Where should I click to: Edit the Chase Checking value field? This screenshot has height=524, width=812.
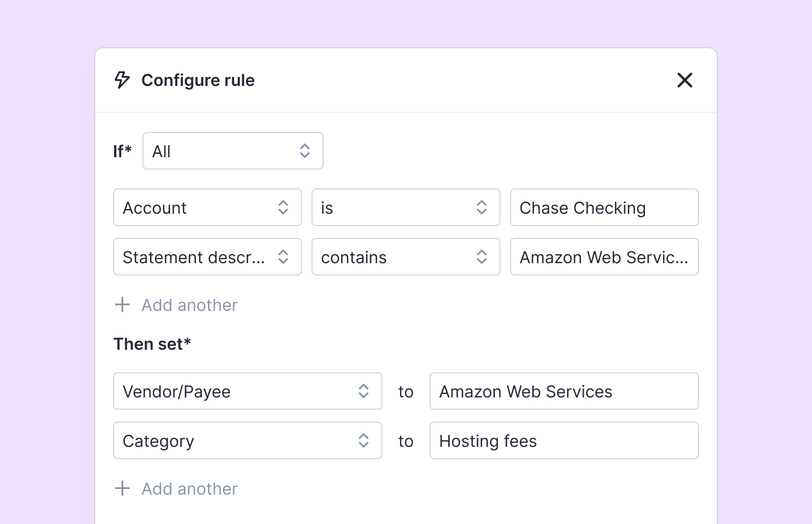[x=604, y=208]
